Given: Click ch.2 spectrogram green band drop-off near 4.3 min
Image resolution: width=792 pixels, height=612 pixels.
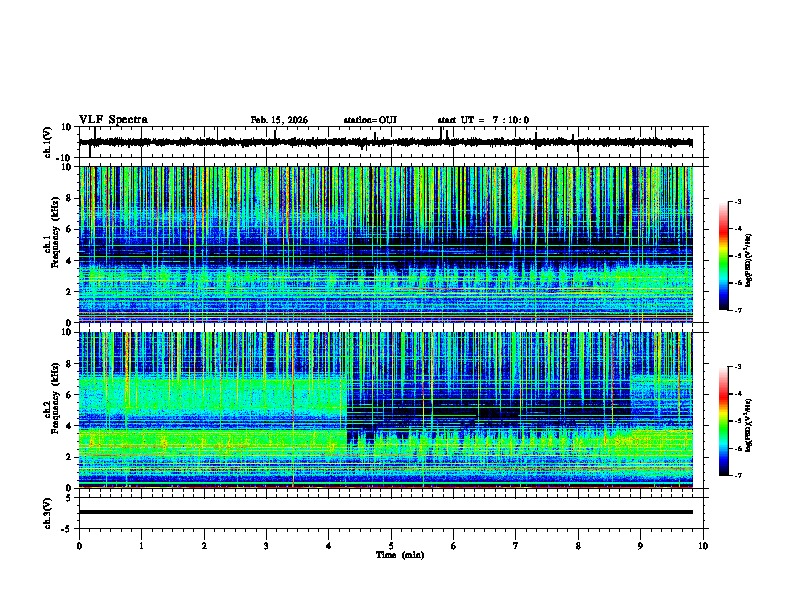Looking at the screenshot, I should [x=347, y=409].
